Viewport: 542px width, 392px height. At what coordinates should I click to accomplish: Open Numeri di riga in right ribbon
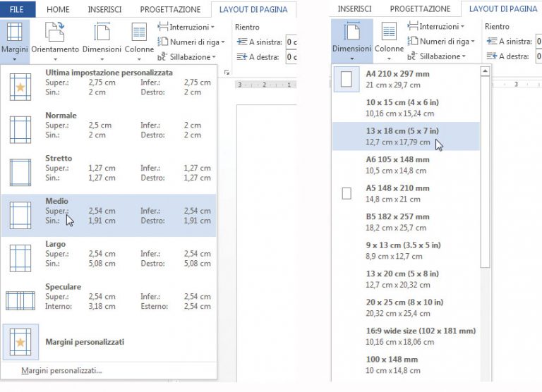tap(441, 42)
